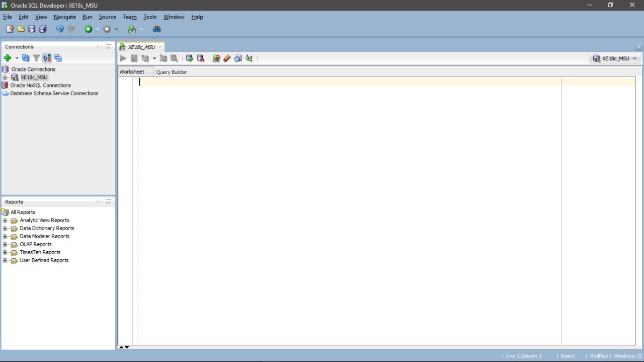Image resolution: width=644 pixels, height=362 pixels.
Task: Clear worksheet with the eraser icon
Action: [x=227, y=58]
